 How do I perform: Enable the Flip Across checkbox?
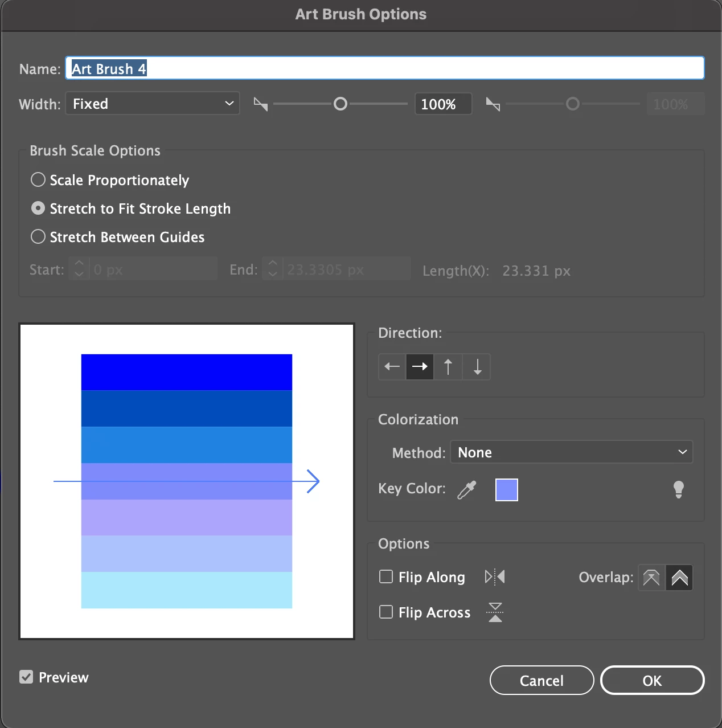point(386,612)
